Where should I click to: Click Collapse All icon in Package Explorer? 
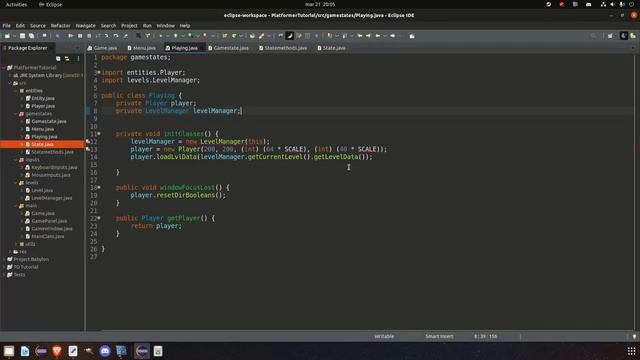coord(58,58)
